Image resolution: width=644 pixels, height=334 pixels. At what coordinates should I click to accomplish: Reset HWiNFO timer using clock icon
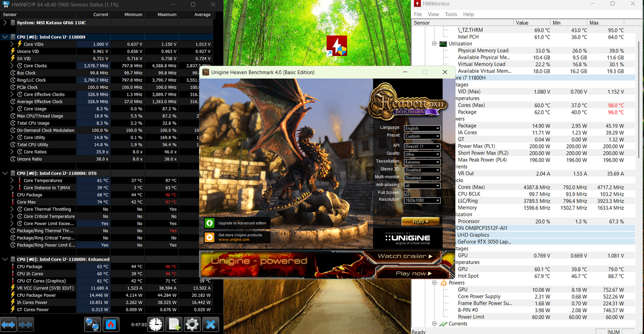click(x=156, y=325)
